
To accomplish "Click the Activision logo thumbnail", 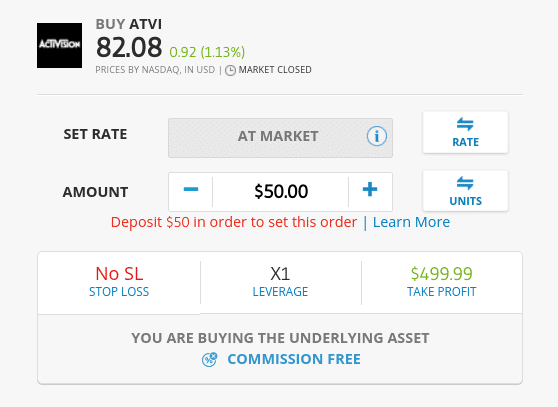I will (x=59, y=46).
